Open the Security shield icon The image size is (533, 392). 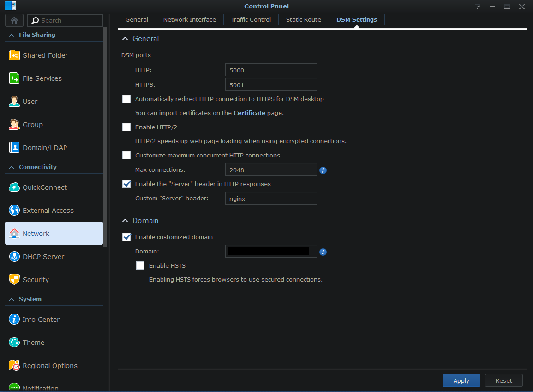coord(14,280)
